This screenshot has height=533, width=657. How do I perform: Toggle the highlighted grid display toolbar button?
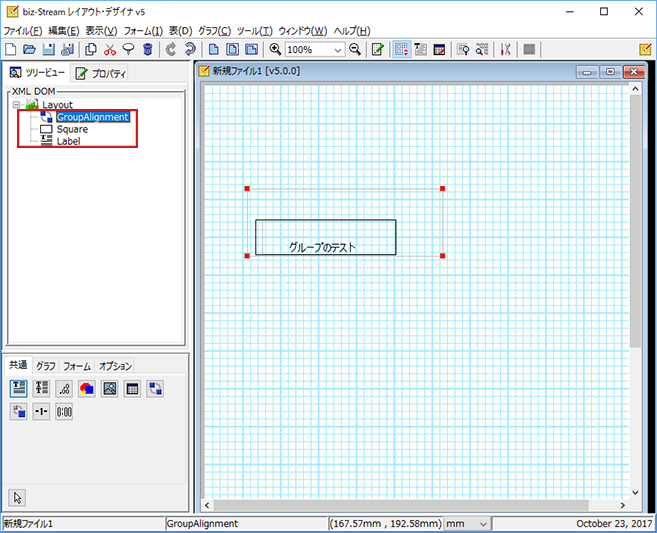(401, 49)
